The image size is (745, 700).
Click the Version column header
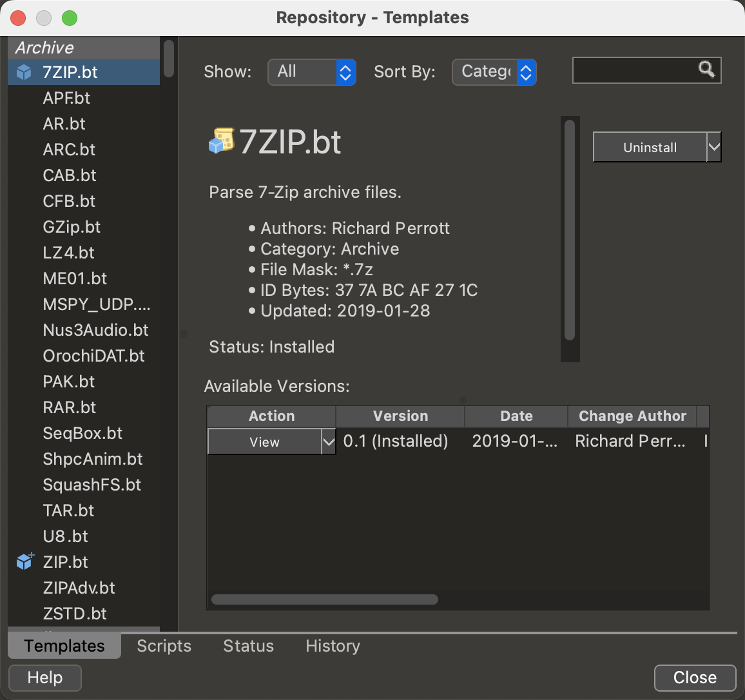(x=400, y=416)
